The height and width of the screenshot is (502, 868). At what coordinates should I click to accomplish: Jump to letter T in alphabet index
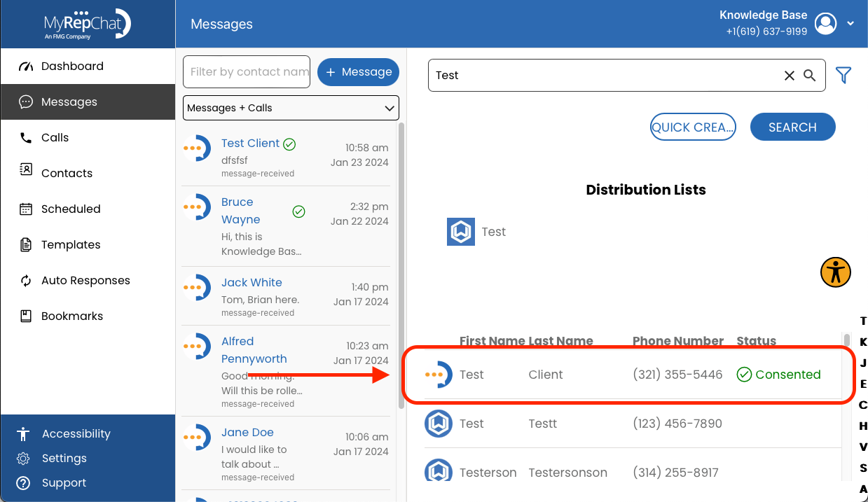[x=863, y=321]
